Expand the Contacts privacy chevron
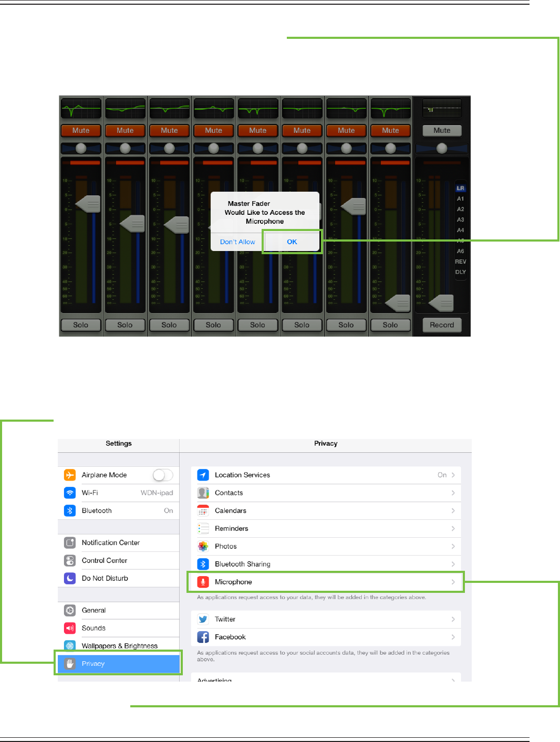This screenshot has width=560, height=742. [453, 493]
